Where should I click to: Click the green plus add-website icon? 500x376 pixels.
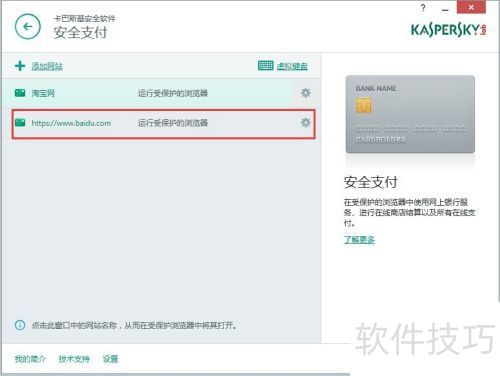(20, 66)
